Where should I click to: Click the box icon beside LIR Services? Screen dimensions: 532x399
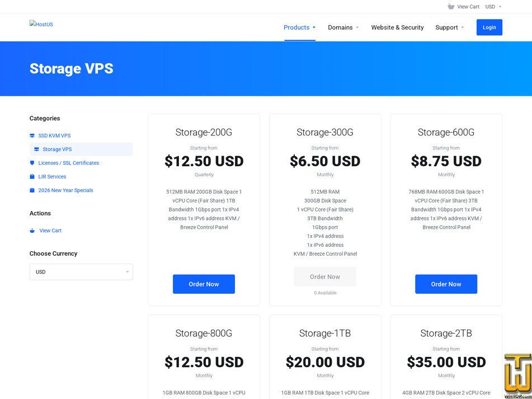[x=32, y=177]
